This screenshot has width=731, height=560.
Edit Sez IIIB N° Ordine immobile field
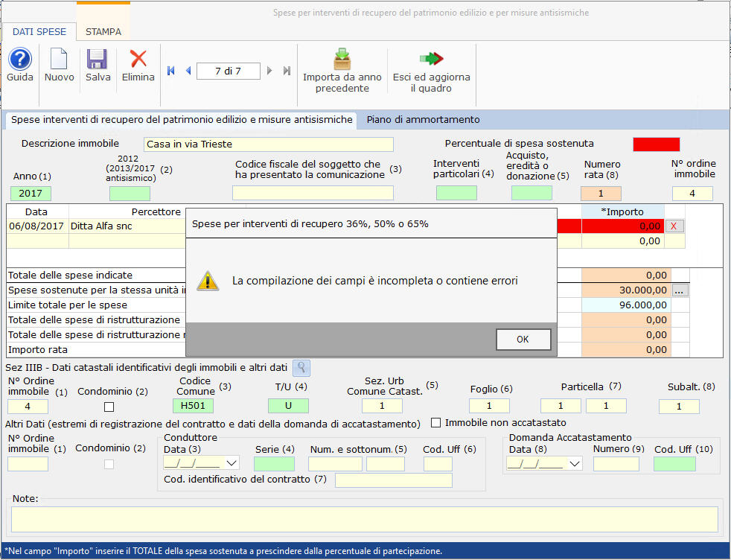coord(28,407)
